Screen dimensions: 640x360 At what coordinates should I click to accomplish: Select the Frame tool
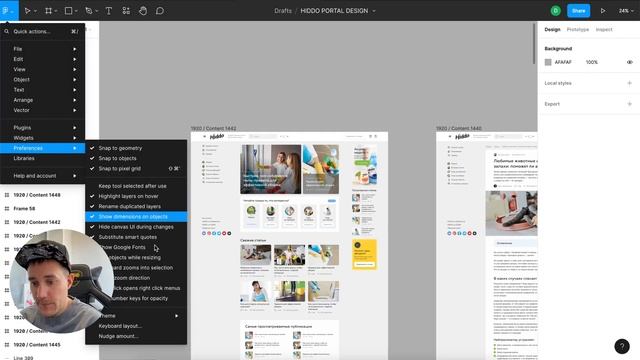click(x=48, y=11)
